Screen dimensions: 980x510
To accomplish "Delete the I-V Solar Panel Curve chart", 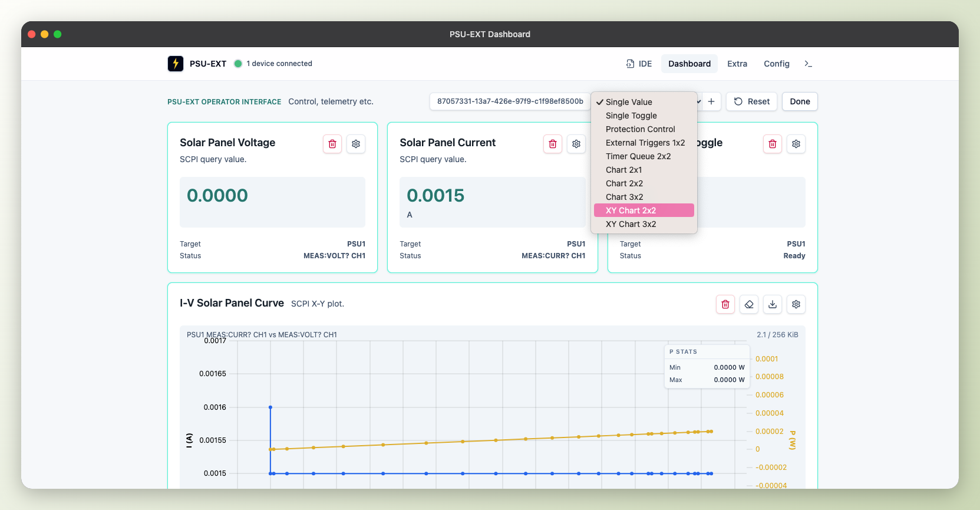I will pyautogui.click(x=725, y=304).
